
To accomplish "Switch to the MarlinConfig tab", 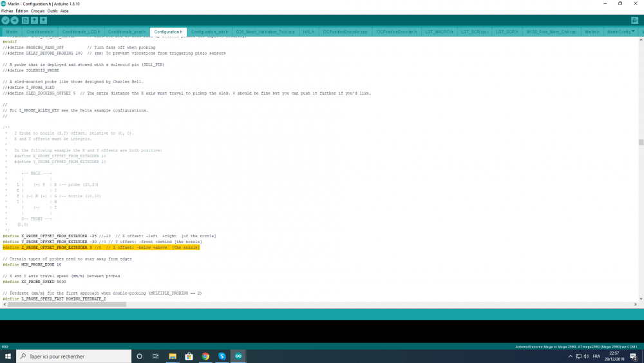I will pyautogui.click(x=618, y=32).
